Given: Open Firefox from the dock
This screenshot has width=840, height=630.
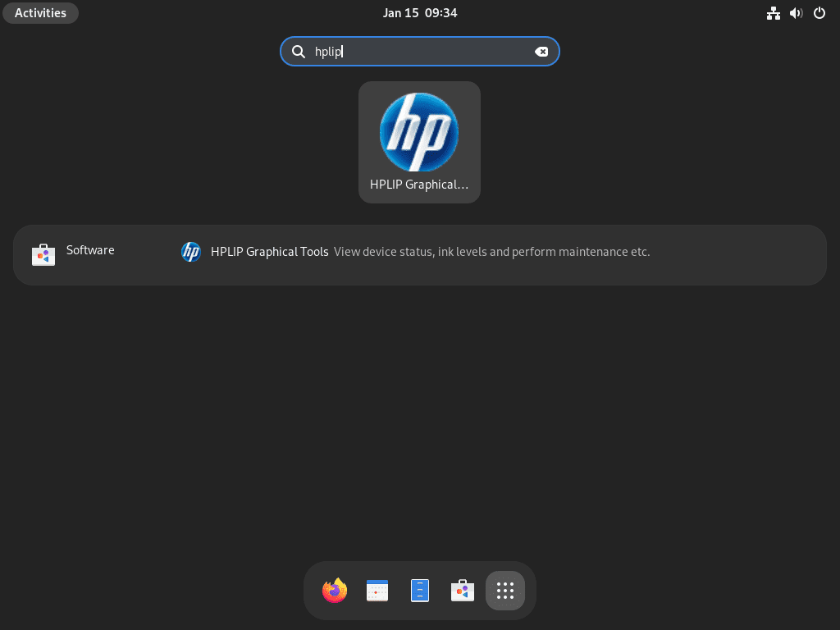Looking at the screenshot, I should (334, 590).
